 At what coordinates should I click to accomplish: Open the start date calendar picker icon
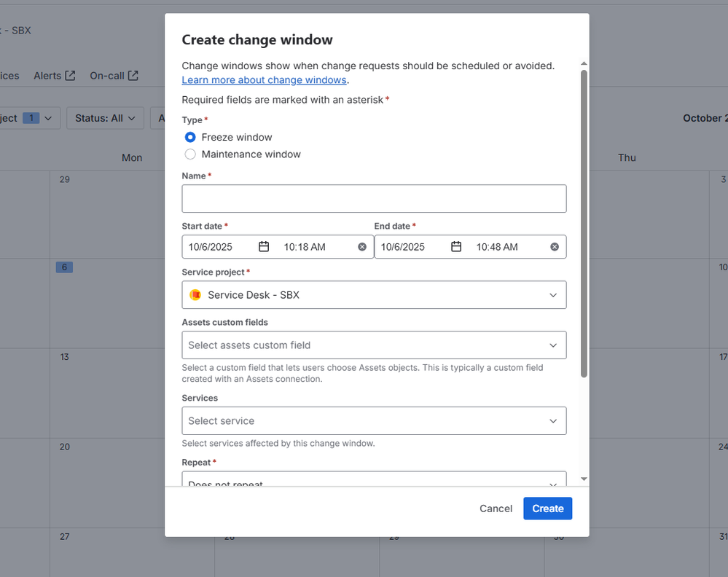[x=263, y=246]
